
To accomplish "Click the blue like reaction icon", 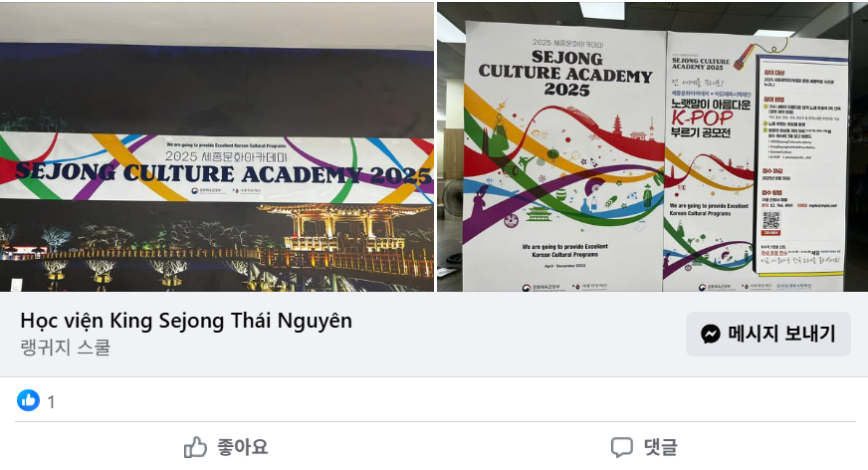I will click(28, 400).
